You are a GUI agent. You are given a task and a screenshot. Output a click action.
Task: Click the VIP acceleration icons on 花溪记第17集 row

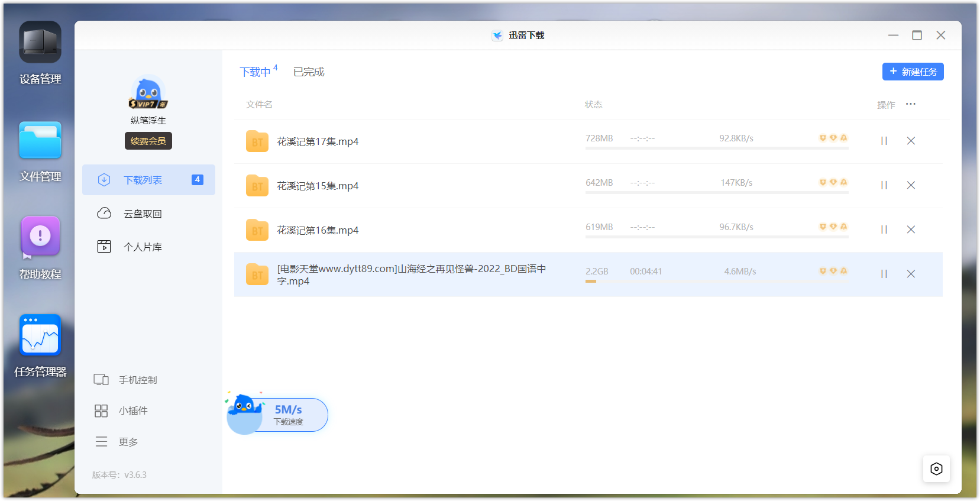tap(833, 138)
